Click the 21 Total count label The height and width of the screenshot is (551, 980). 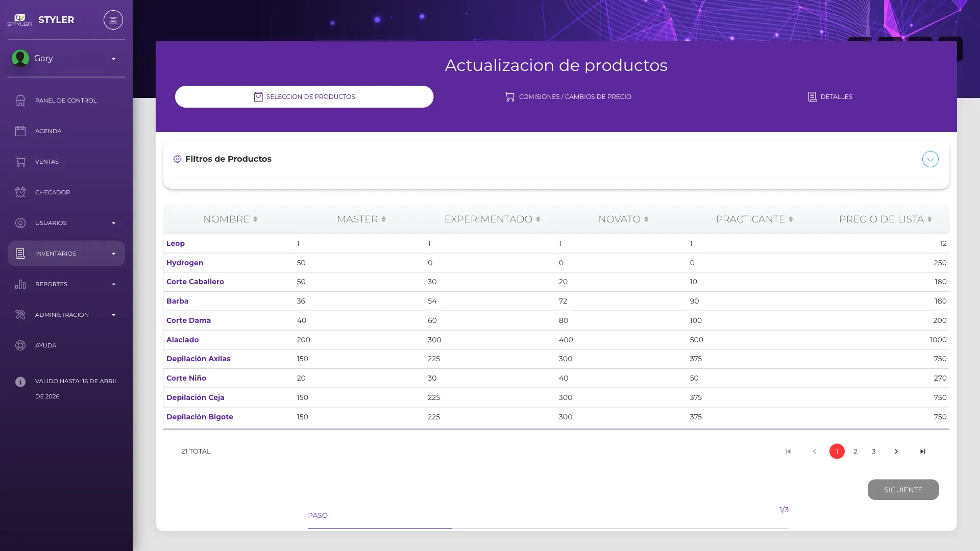196,452
